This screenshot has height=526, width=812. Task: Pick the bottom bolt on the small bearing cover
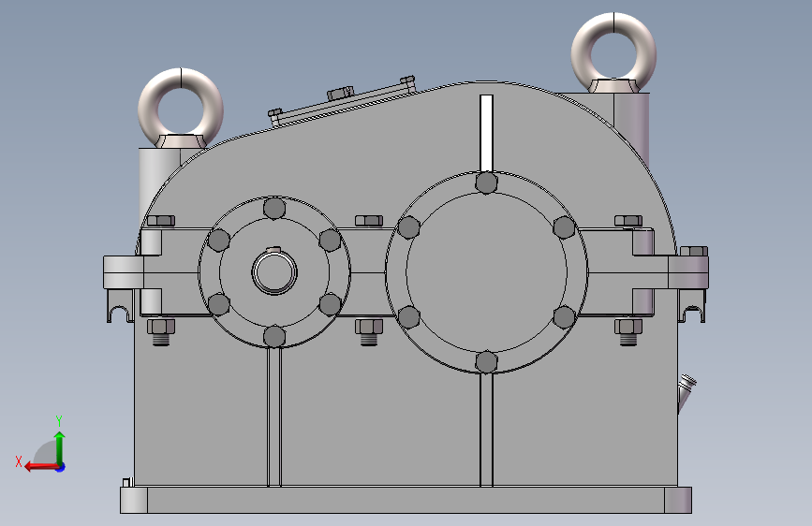point(274,337)
